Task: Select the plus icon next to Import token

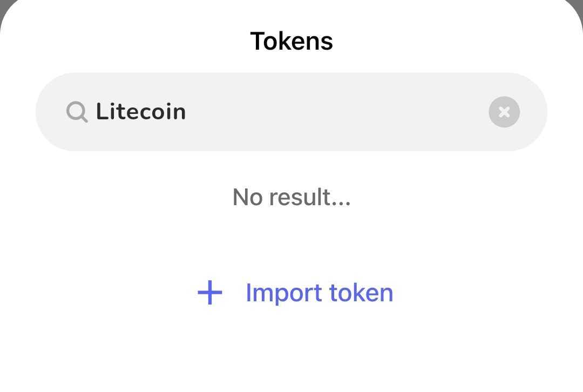Action: [x=210, y=293]
